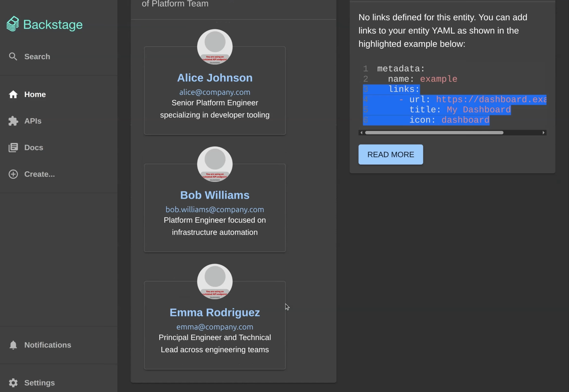The image size is (569, 392).
Task: Click the Home icon in the sidebar
Action: point(13,94)
